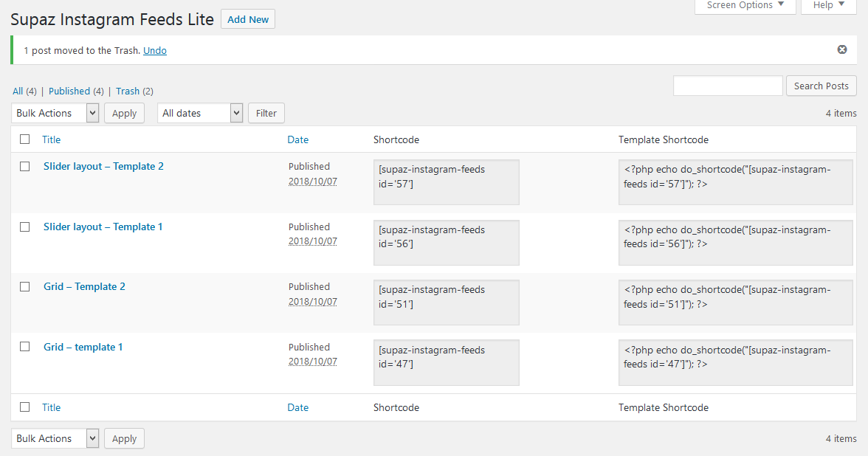
Task: Open All dates filter dropdown
Action: [200, 113]
